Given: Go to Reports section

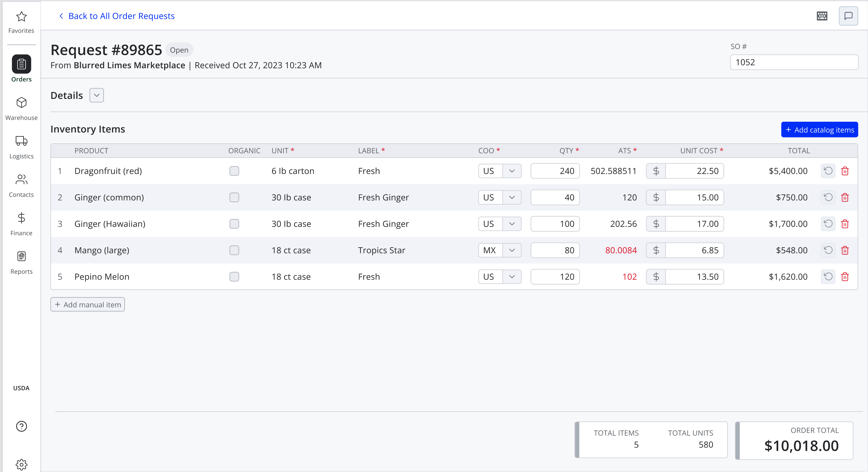Looking at the screenshot, I should 21,262.
